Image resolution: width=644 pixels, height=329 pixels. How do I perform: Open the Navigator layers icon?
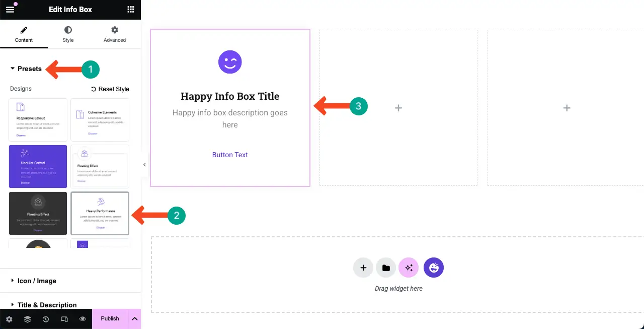click(x=28, y=319)
